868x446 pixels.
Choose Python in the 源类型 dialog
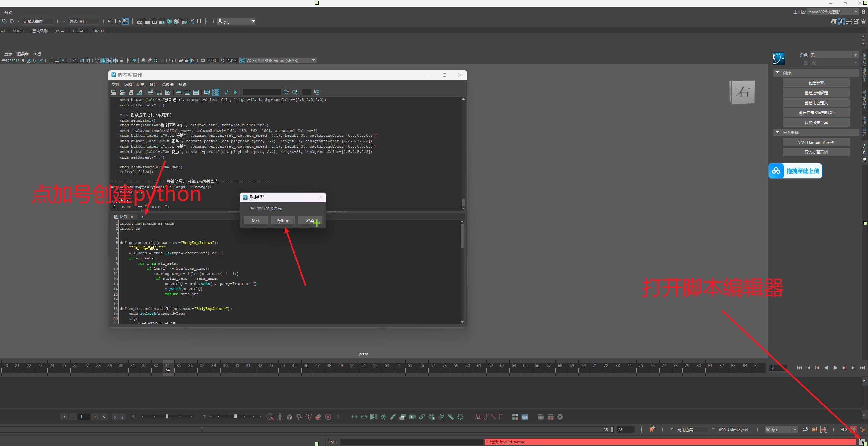(283, 220)
